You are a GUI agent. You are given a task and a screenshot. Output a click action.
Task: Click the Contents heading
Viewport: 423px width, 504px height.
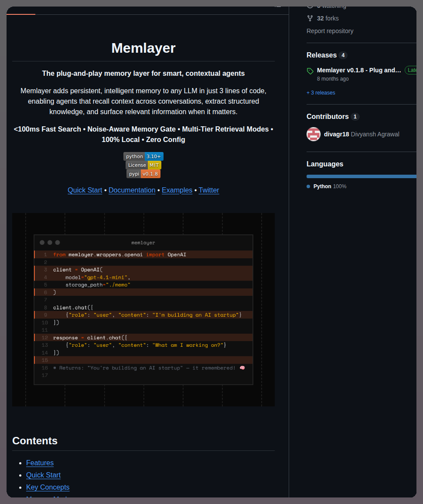(35, 441)
